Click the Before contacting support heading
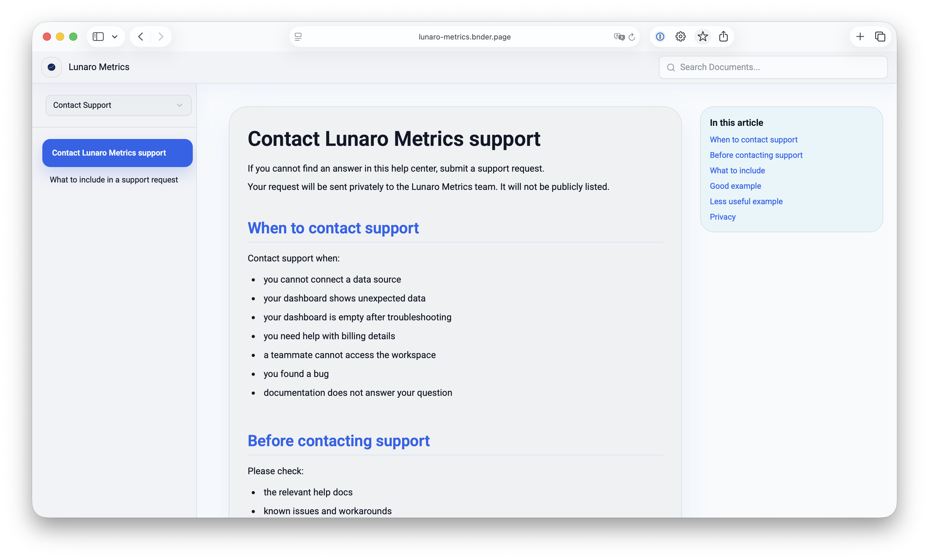Screen dimensions: 929x560 pyautogui.click(x=339, y=441)
